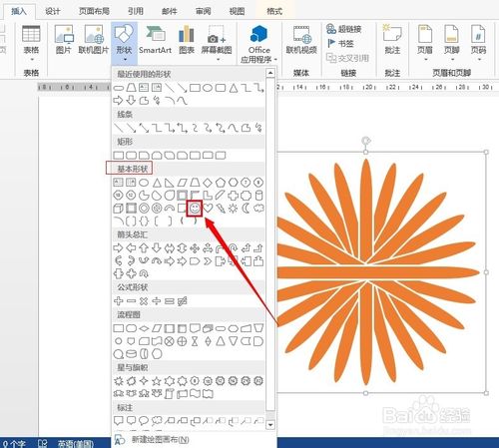The height and width of the screenshot is (448, 499).
Task: Pick the cylinder (can) shape in 基本形状
Action: tap(258, 196)
